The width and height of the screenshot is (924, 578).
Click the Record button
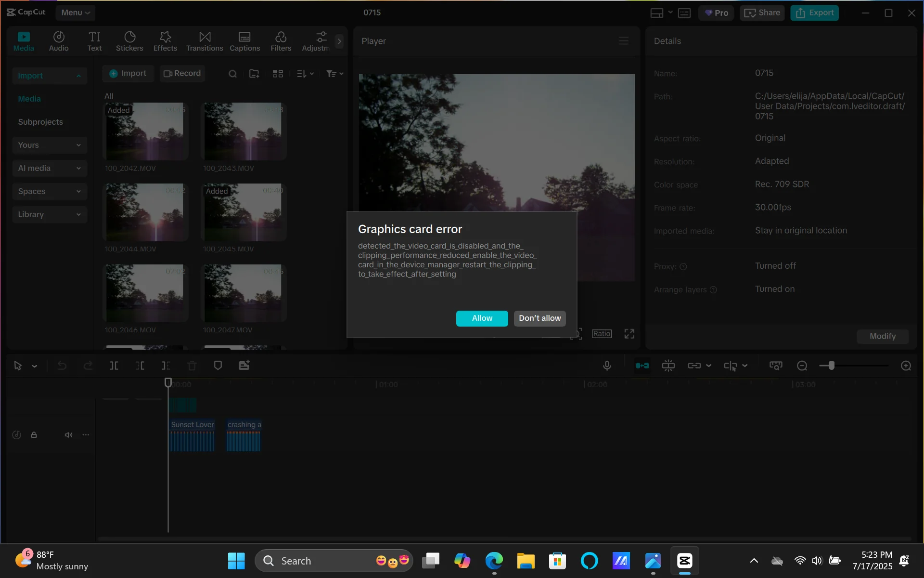182,73
